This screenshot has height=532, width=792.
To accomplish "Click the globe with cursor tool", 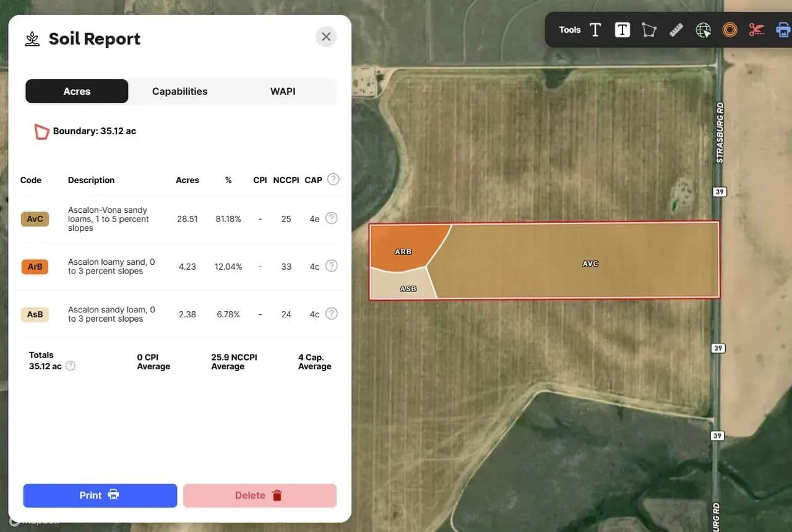I will point(703,30).
